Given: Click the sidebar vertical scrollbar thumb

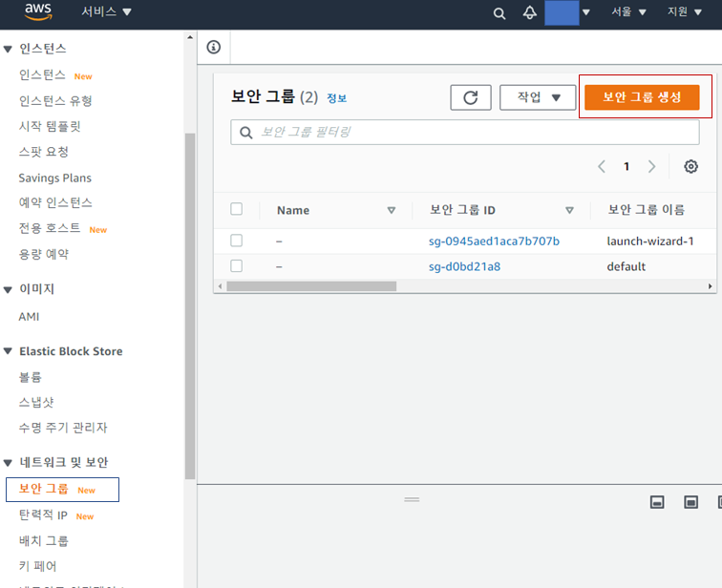Looking at the screenshot, I should (190, 306).
